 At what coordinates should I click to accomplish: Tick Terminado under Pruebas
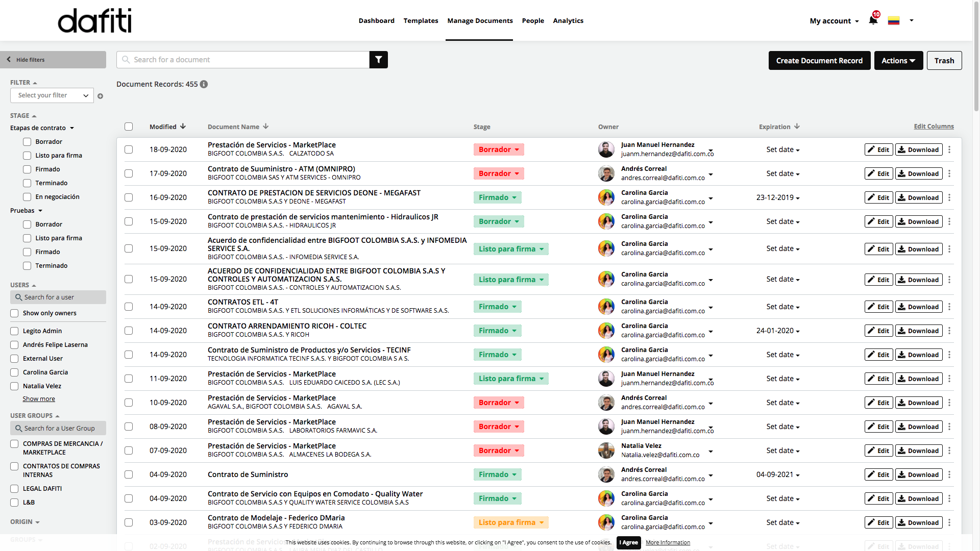click(x=27, y=266)
